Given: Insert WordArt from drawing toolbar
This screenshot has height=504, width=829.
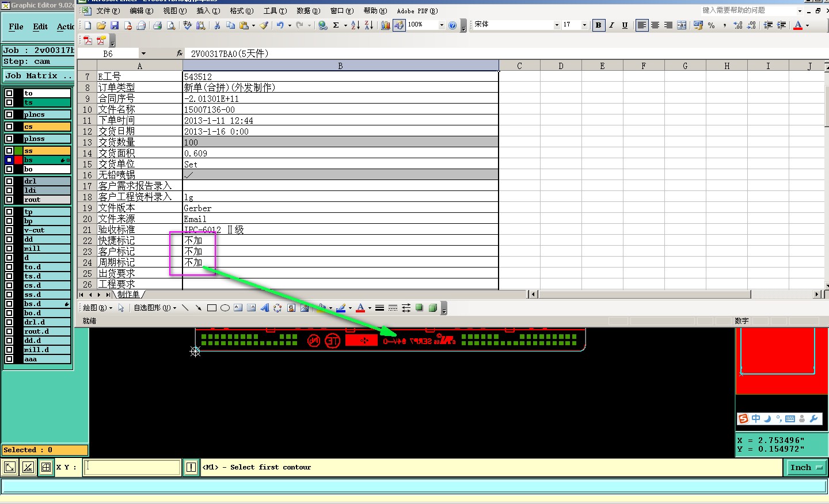Looking at the screenshot, I should (x=265, y=308).
